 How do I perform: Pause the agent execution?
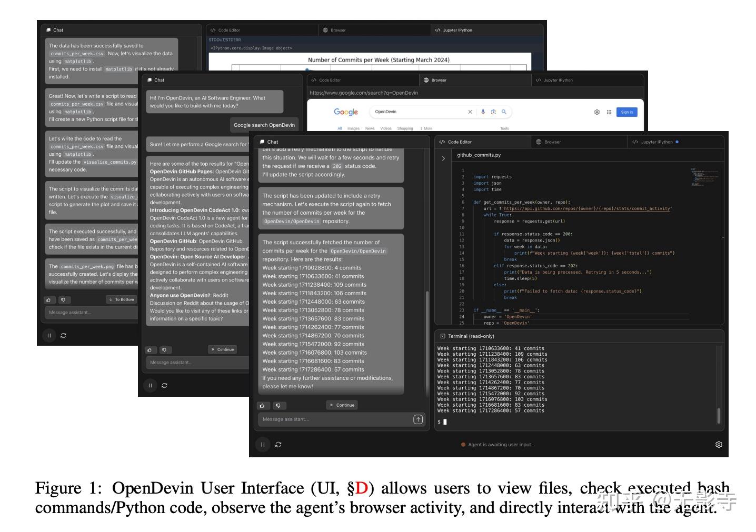point(263,445)
